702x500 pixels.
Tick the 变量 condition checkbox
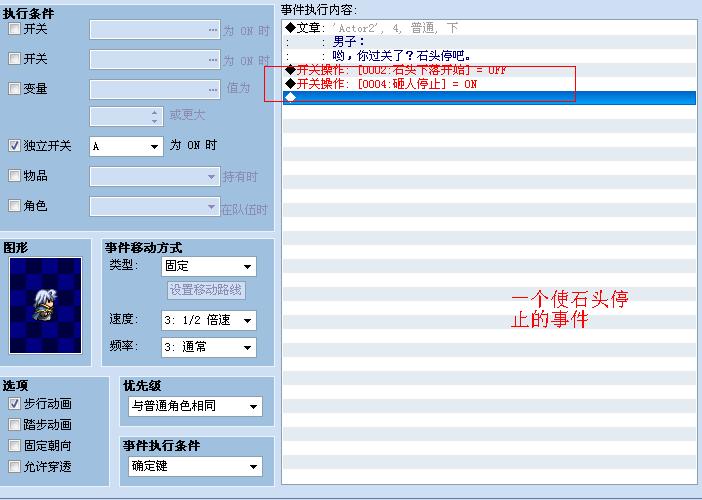tap(14, 89)
